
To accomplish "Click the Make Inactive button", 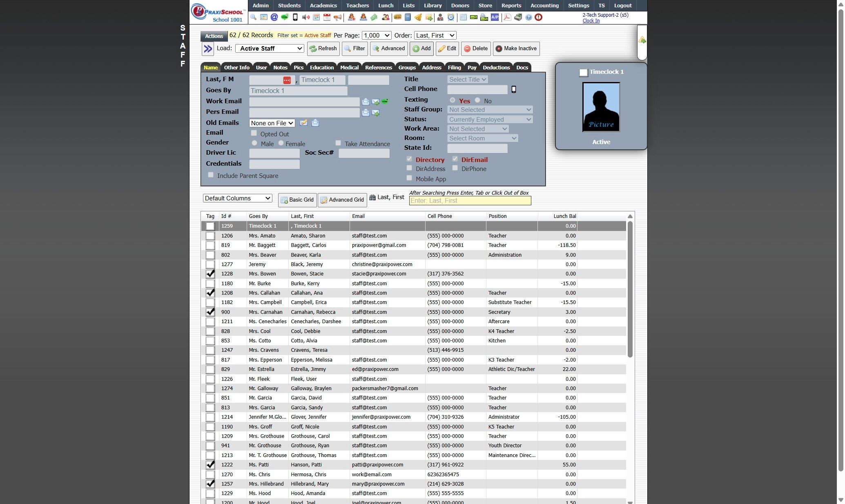I will point(516,49).
